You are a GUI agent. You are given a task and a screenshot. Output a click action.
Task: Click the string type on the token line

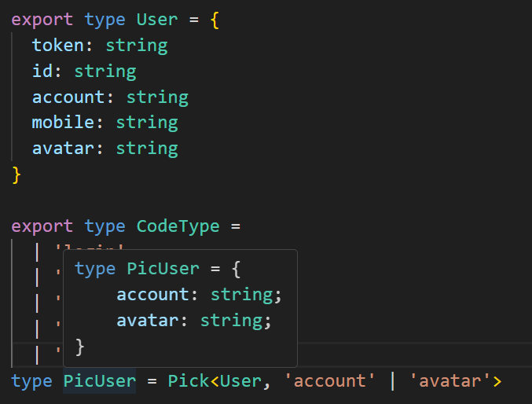pyautogui.click(x=137, y=46)
